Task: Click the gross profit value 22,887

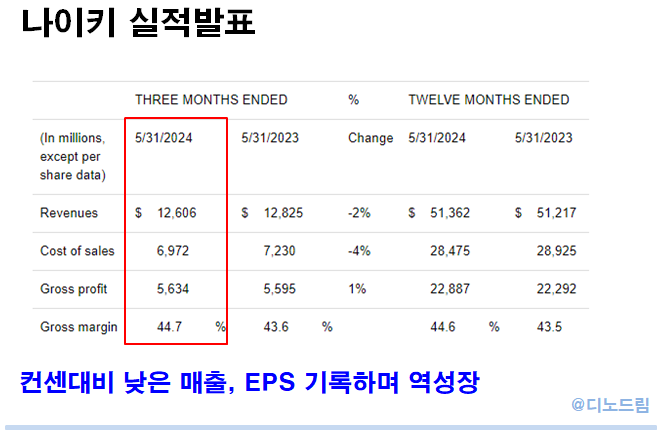Action: (x=450, y=289)
